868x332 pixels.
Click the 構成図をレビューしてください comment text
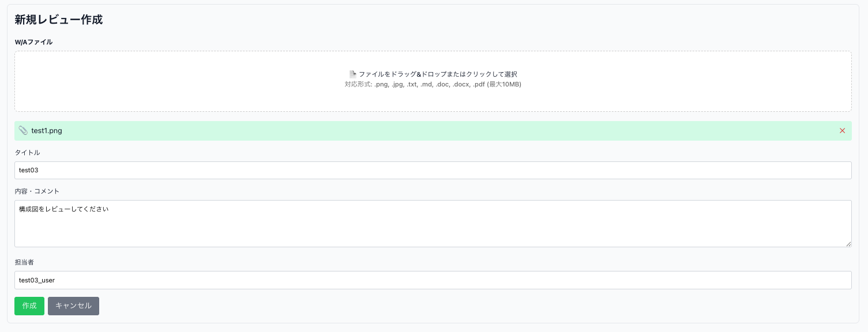pos(63,209)
